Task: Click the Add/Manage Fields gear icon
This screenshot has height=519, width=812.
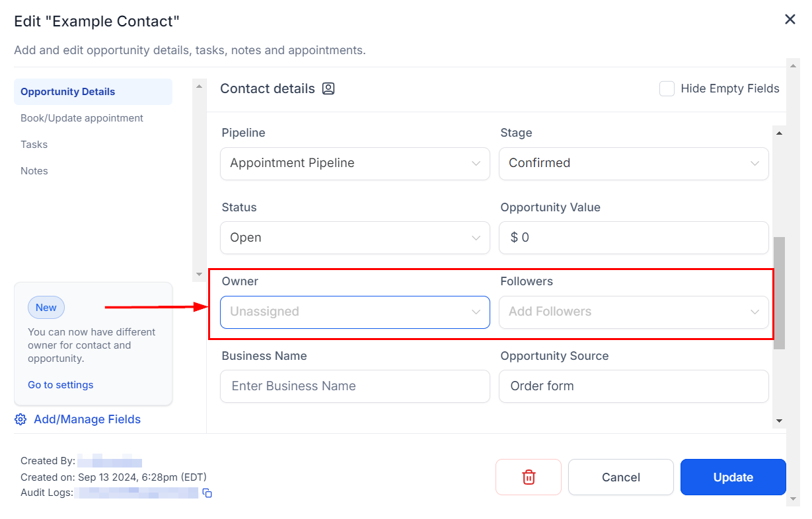Action: click(x=20, y=419)
